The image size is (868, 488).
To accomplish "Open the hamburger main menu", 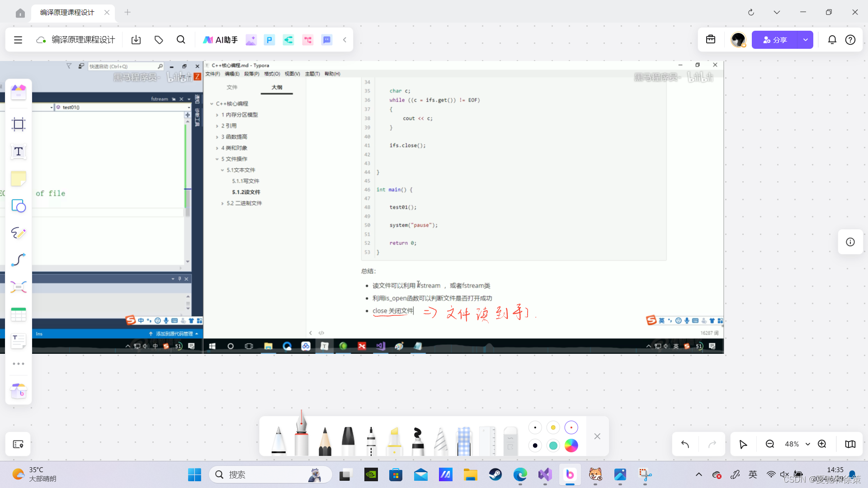I will (18, 40).
